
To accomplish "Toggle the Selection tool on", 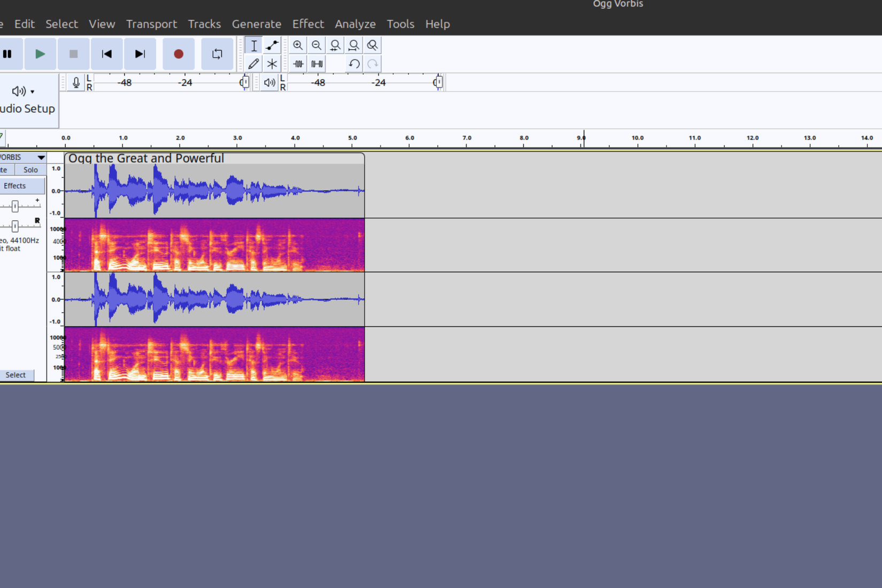I will coord(253,45).
